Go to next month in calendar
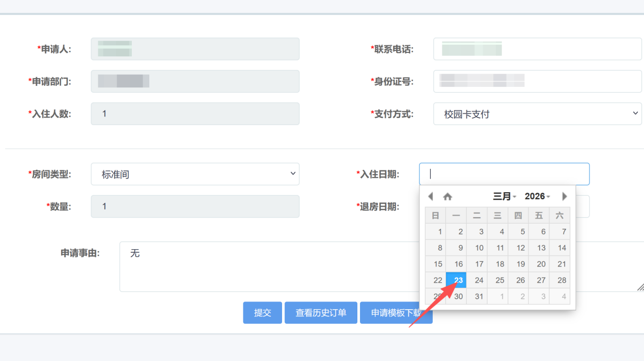 click(x=564, y=196)
